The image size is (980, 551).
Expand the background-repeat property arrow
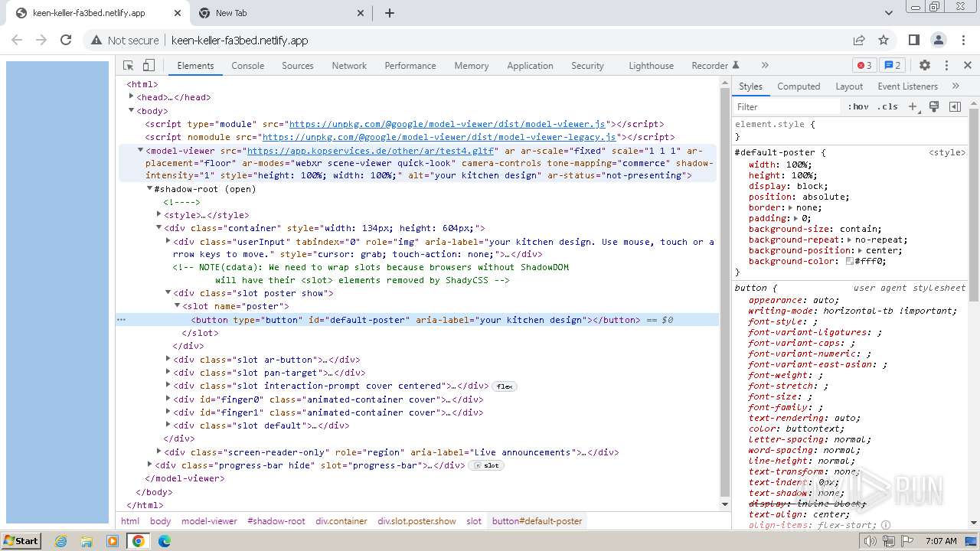pyautogui.click(x=851, y=240)
